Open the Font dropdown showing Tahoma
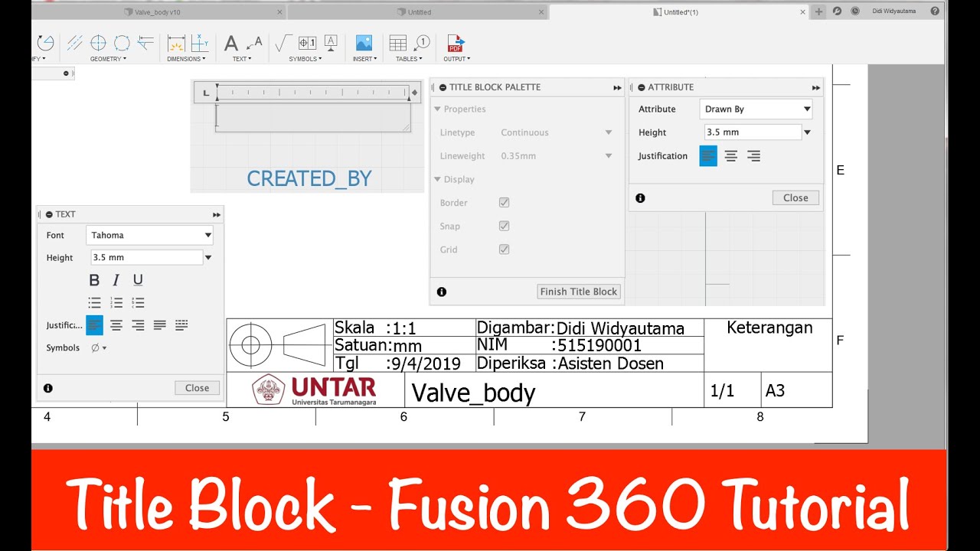This screenshot has height=551, width=980. tap(150, 235)
